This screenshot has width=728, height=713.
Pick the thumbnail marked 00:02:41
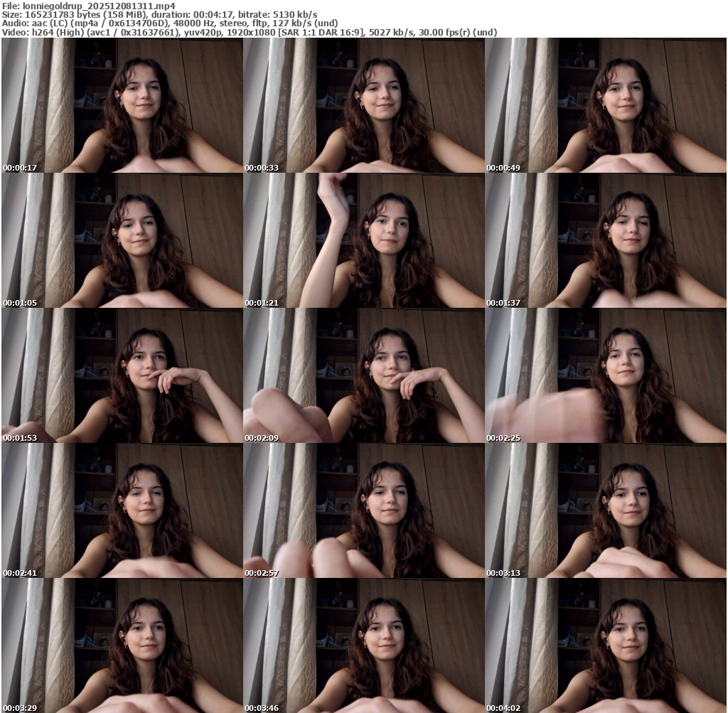pyautogui.click(x=122, y=510)
